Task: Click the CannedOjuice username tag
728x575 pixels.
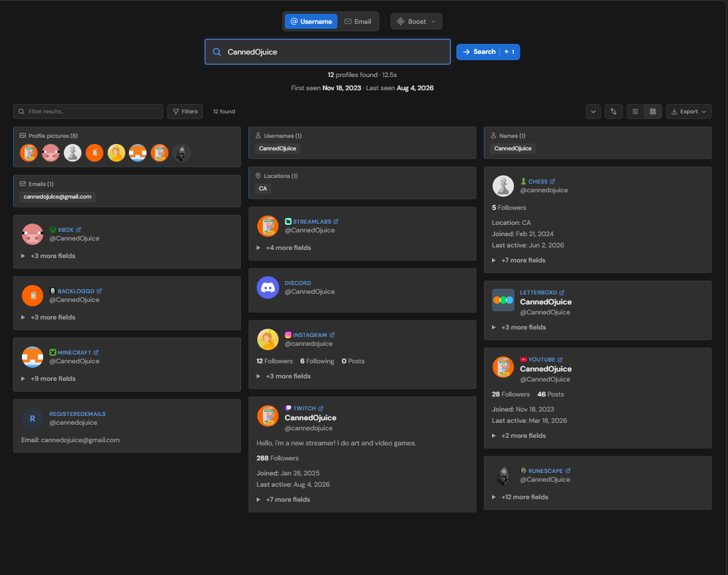Action: click(x=278, y=148)
